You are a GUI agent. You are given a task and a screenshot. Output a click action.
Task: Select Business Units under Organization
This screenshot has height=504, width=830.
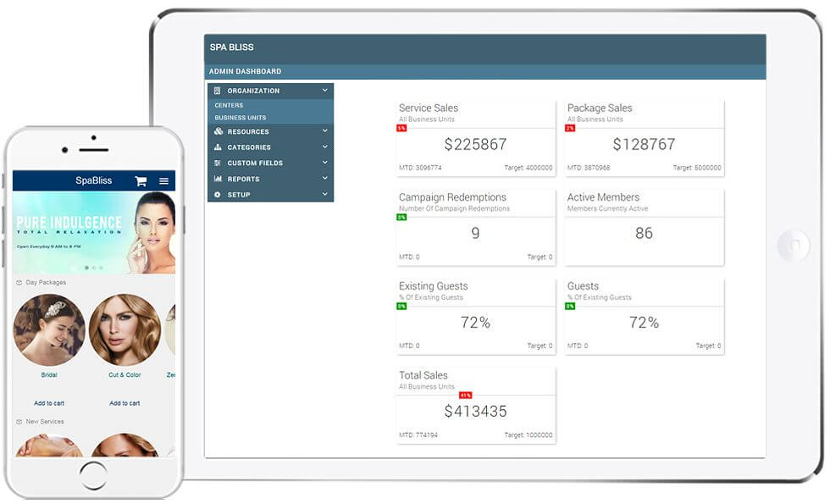coord(240,118)
